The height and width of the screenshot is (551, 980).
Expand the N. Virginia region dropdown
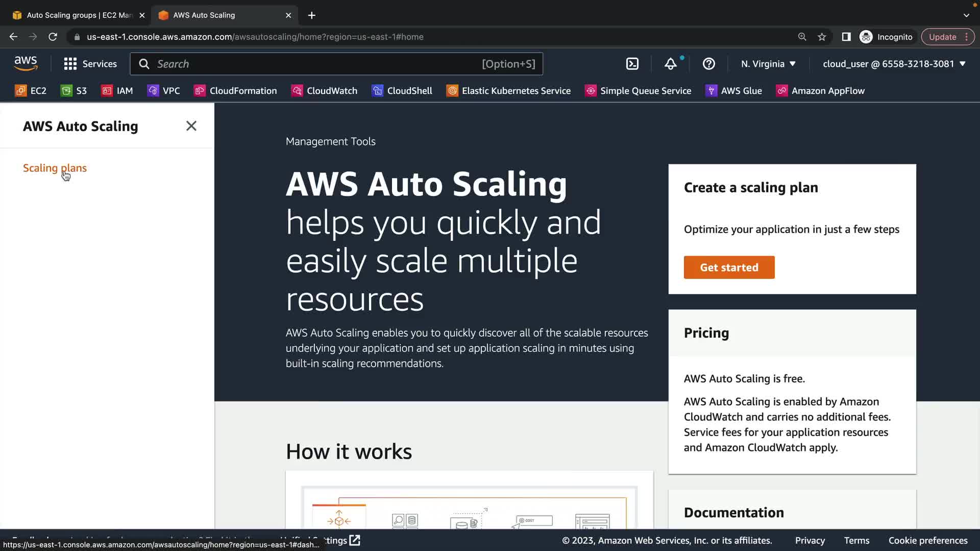(x=768, y=64)
